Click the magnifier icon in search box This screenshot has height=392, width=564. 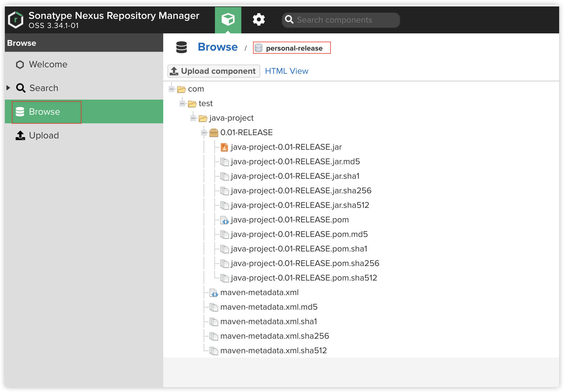[x=289, y=20]
